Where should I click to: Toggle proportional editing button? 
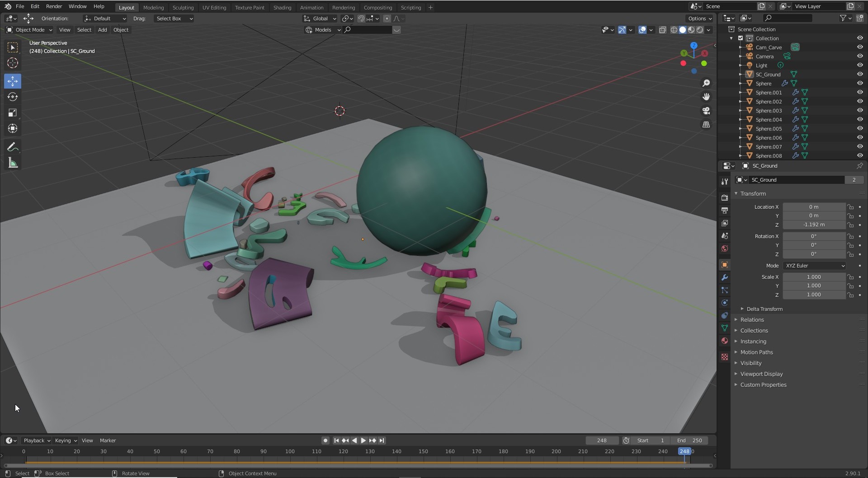(x=387, y=19)
